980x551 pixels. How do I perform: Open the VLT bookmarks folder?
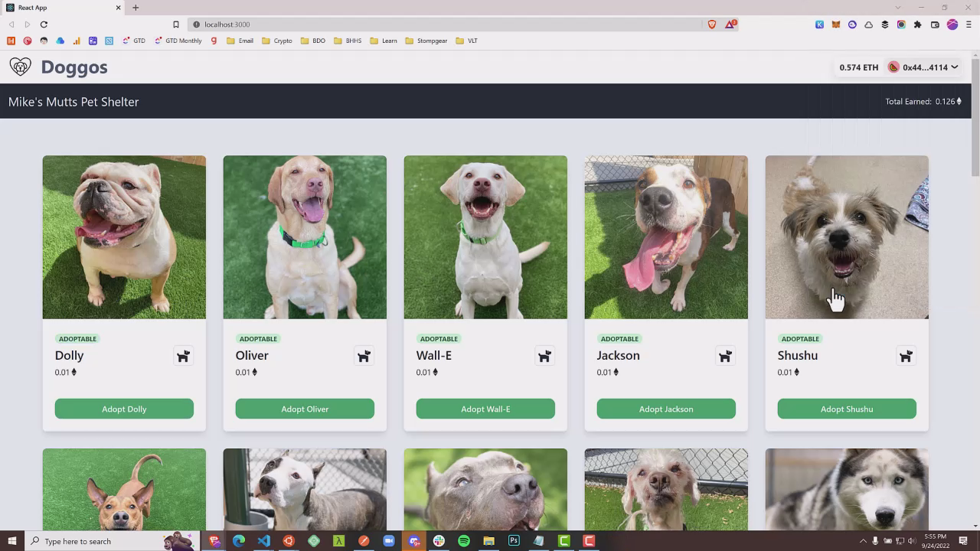click(466, 41)
